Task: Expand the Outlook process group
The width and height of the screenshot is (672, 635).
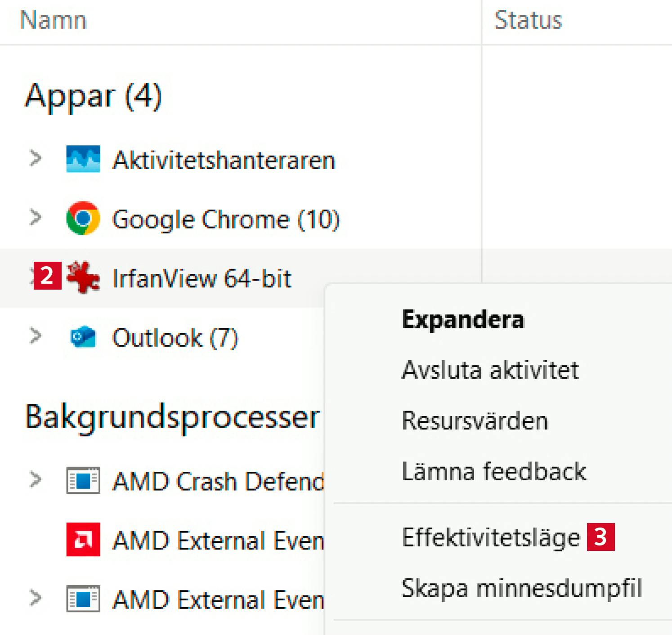Action: (x=36, y=336)
